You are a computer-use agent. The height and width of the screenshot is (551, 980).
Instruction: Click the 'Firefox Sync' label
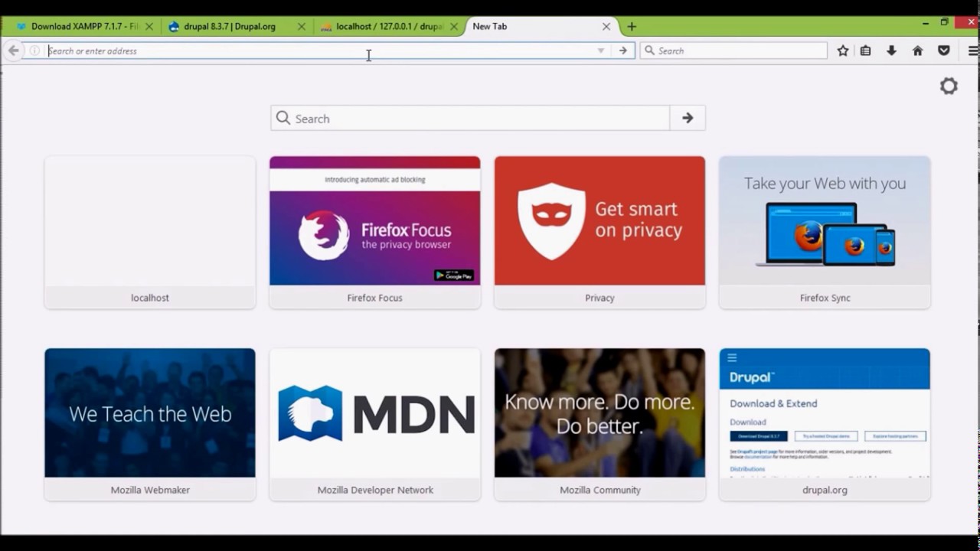click(x=825, y=298)
